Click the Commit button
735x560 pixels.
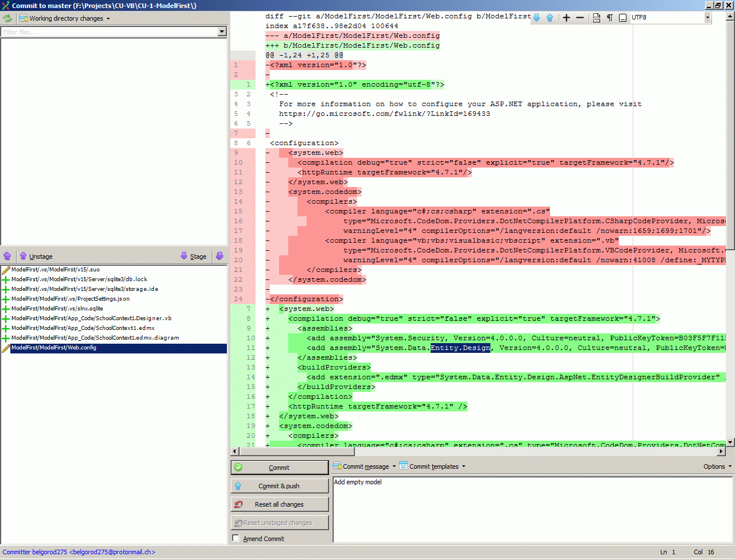(x=280, y=468)
